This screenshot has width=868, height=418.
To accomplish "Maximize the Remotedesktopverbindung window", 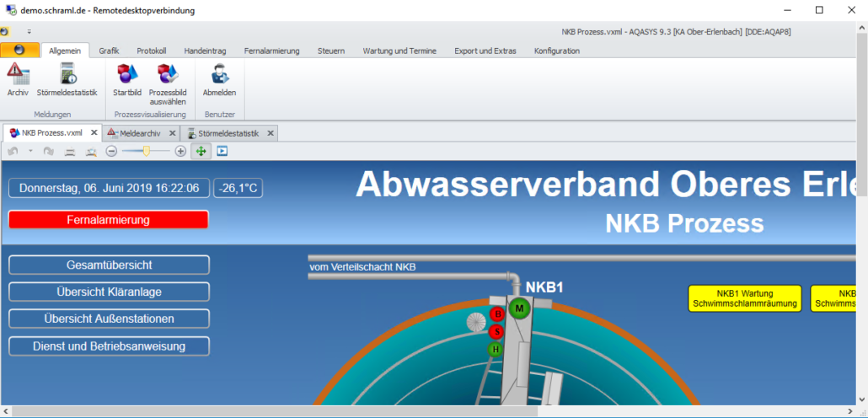I will (819, 10).
